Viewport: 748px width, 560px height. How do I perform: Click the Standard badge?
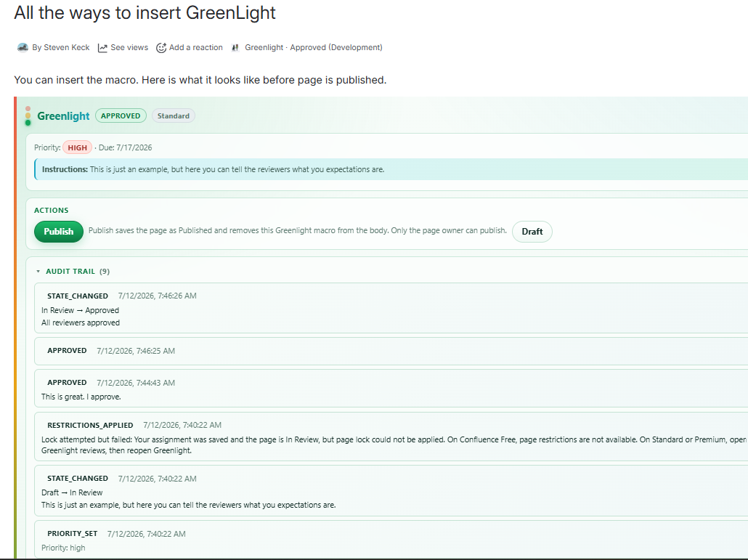[174, 116]
